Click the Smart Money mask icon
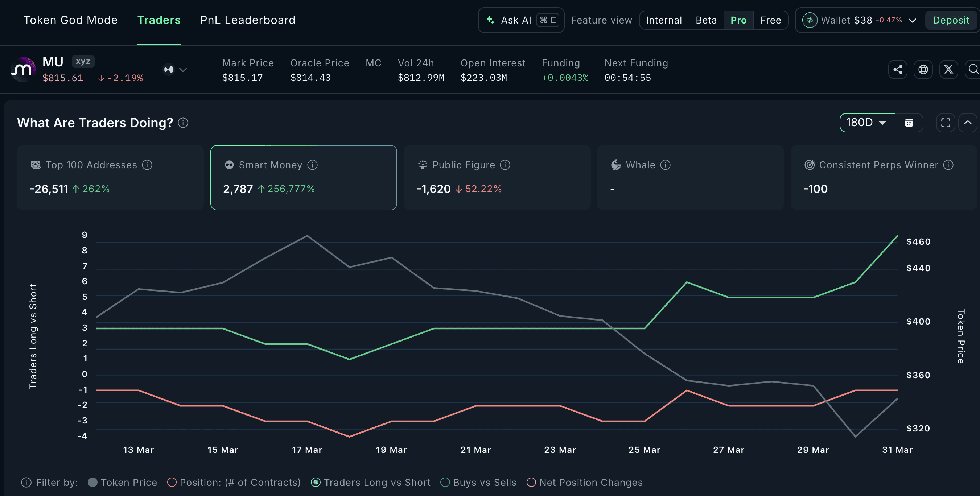Image resolution: width=980 pixels, height=496 pixels. point(229,165)
